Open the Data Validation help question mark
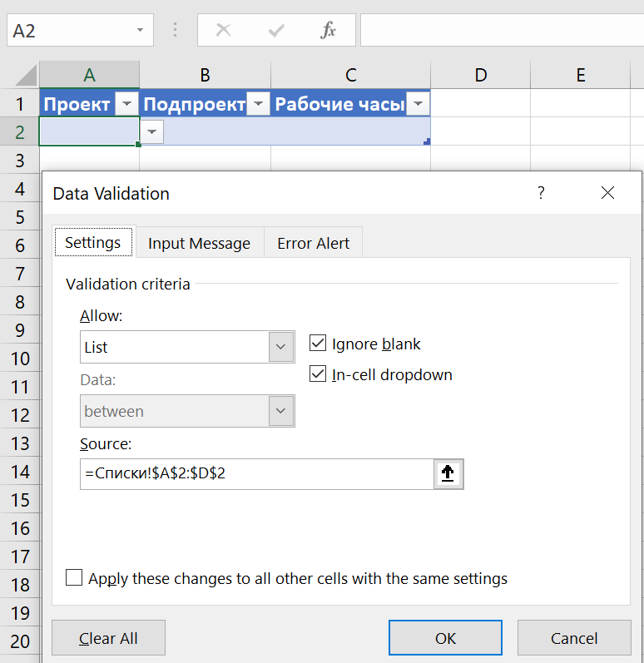The height and width of the screenshot is (663, 644). pos(541,193)
